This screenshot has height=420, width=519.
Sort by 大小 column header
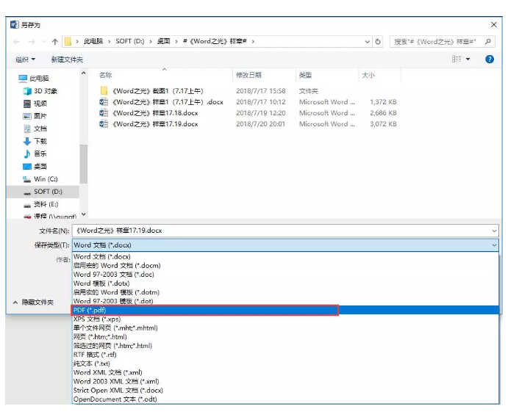click(x=368, y=75)
